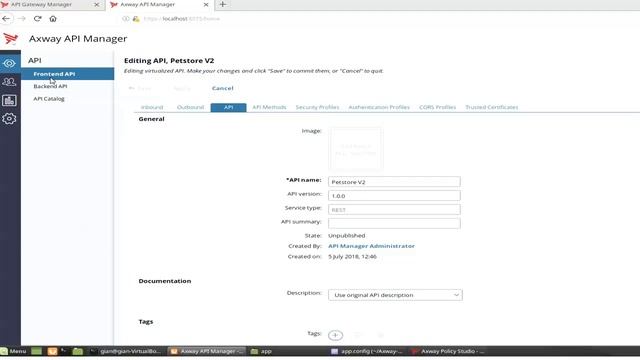The image size is (640, 360).
Task: Open the API eye icon in sidebar
Action: click(x=9, y=64)
